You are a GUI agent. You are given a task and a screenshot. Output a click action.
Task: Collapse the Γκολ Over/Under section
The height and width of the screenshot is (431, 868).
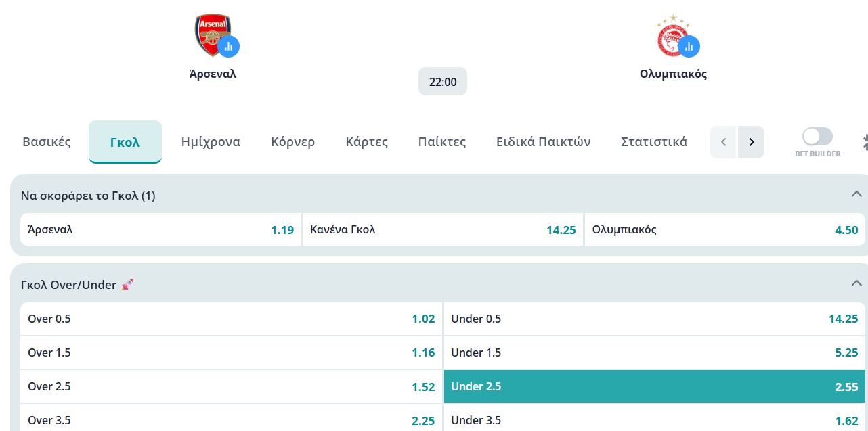(856, 283)
